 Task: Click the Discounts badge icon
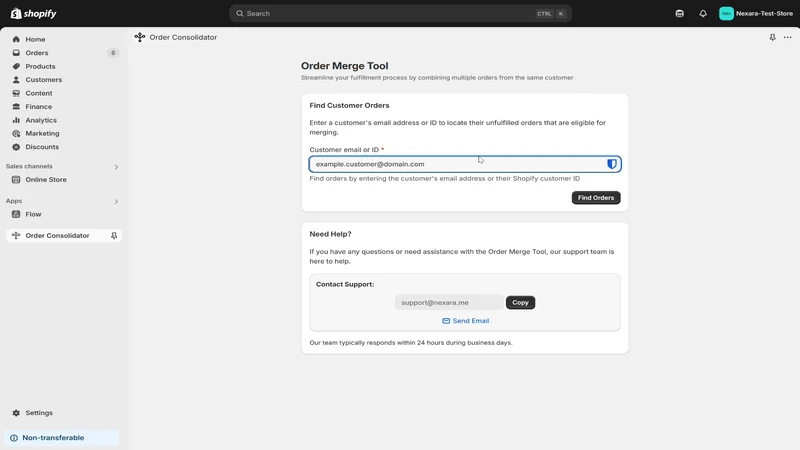click(x=16, y=147)
